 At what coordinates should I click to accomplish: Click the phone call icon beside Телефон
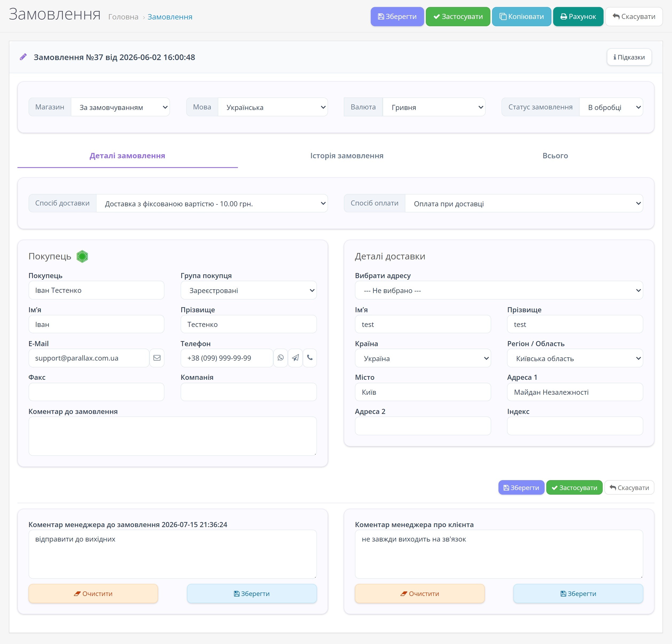pyautogui.click(x=310, y=358)
